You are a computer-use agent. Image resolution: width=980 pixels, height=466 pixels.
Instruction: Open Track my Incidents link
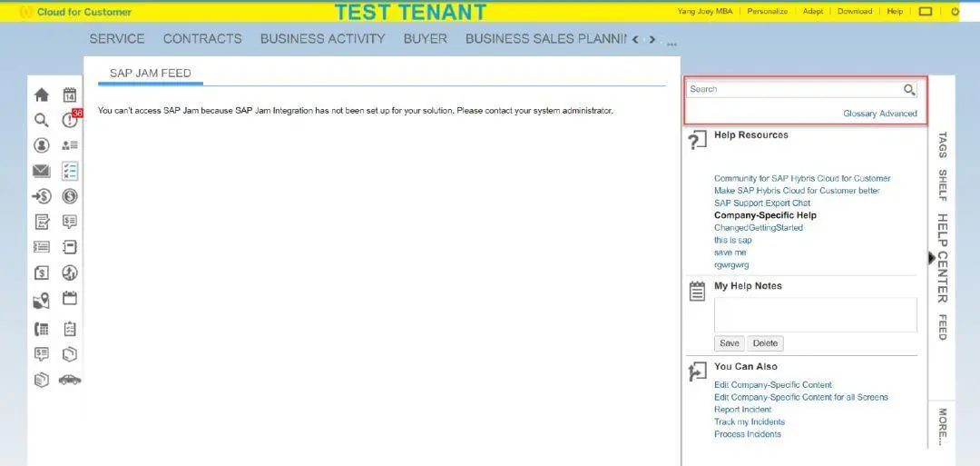[750, 422]
